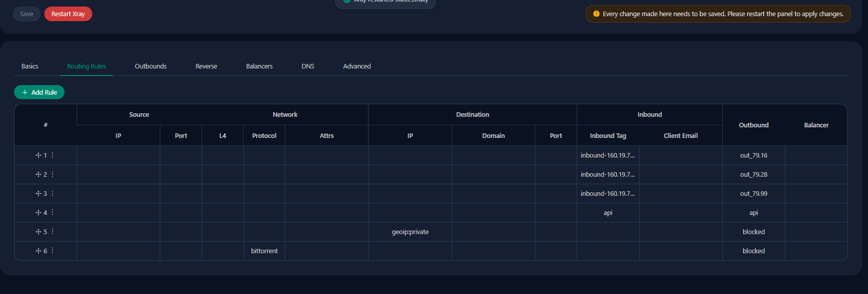The width and height of the screenshot is (868, 294).
Task: Select the DNS tab
Action: pos(308,66)
